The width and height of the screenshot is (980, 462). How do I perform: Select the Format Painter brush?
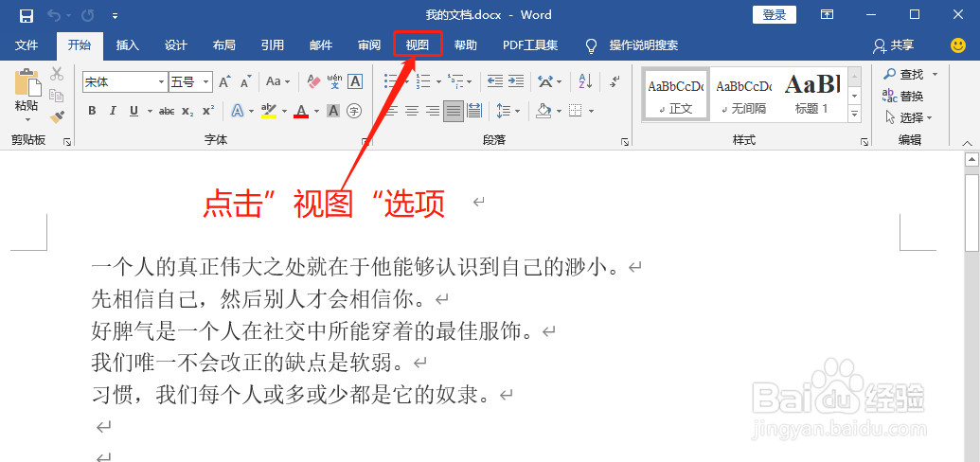click(57, 115)
